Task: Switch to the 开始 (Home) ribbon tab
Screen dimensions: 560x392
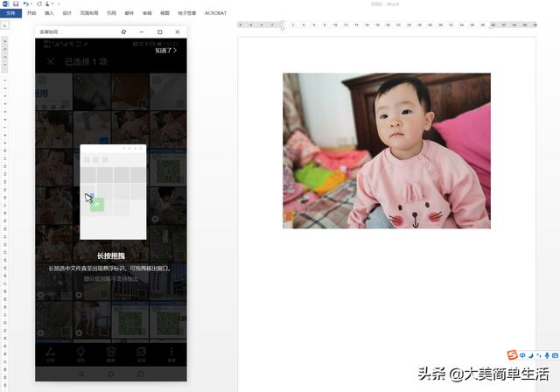Action: (x=31, y=13)
